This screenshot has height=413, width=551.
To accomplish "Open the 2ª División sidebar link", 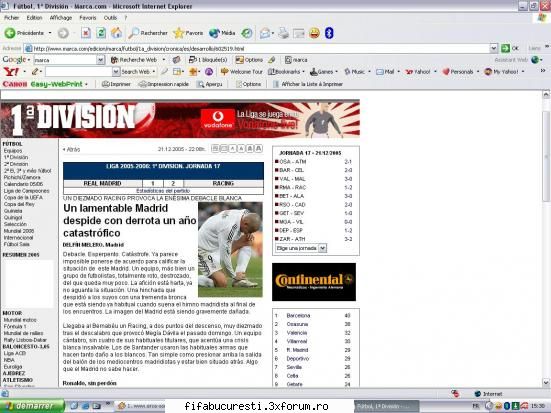I will coord(16,164).
